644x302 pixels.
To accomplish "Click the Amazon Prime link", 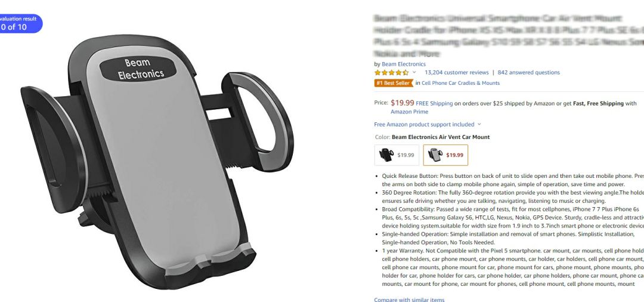I will click(x=409, y=112).
